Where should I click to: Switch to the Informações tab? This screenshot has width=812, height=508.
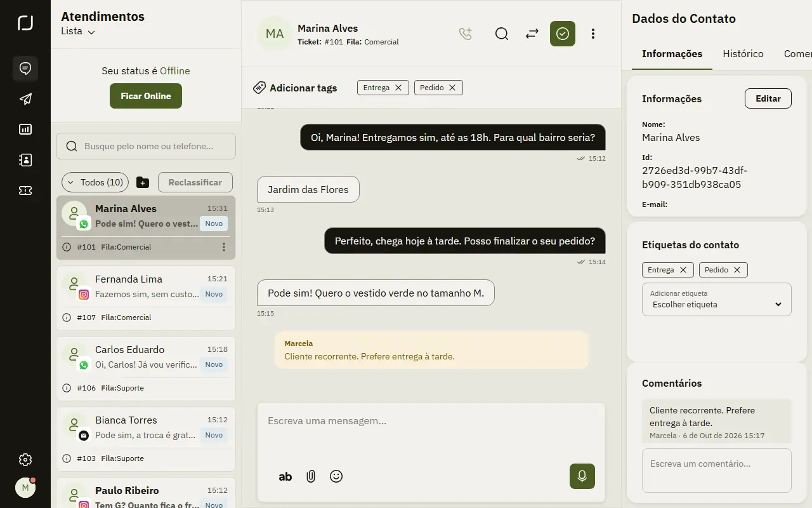tap(672, 54)
